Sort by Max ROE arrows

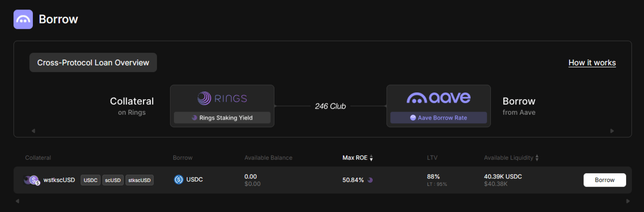[x=371, y=158]
